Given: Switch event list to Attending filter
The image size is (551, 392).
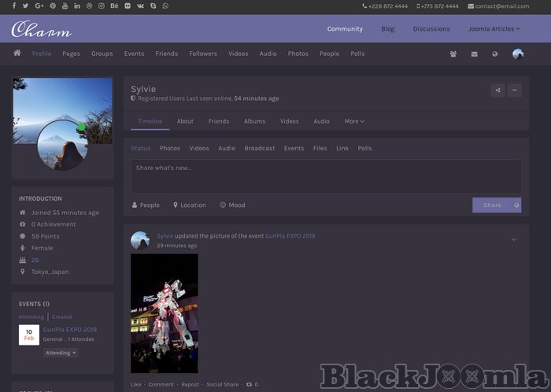Looking at the screenshot, I should click(x=31, y=317).
